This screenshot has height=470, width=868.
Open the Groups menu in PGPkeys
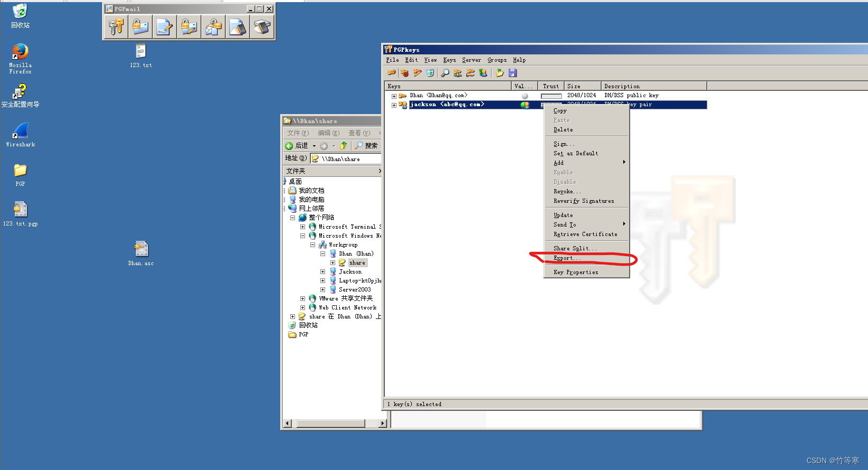[497, 60]
